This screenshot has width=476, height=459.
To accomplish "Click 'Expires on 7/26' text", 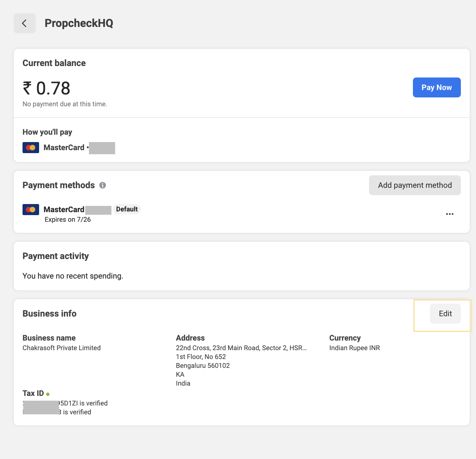I will [x=68, y=220].
